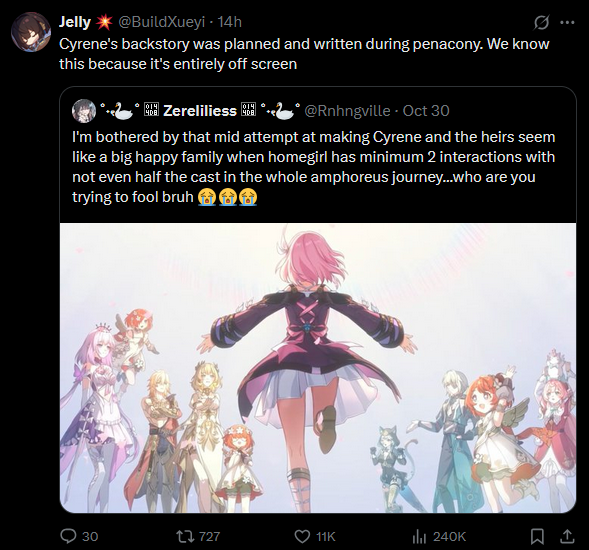Click the Jelly display name
This screenshot has height=550, width=589.
75,22
